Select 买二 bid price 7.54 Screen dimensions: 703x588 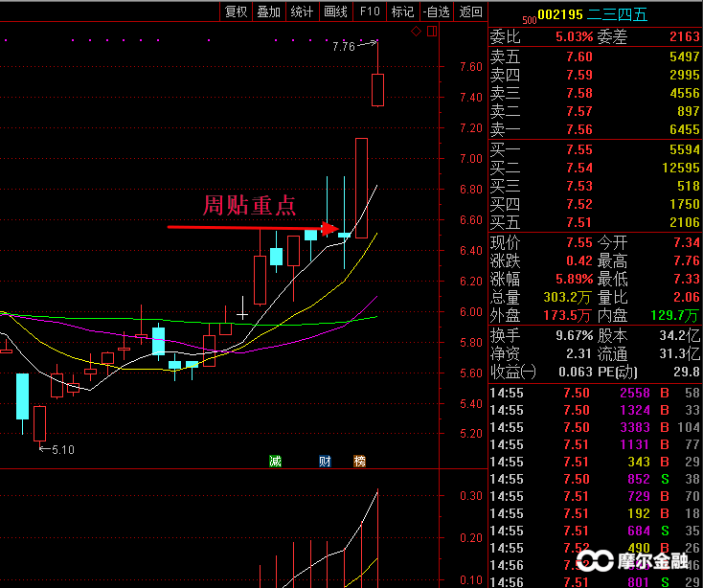[579, 168]
